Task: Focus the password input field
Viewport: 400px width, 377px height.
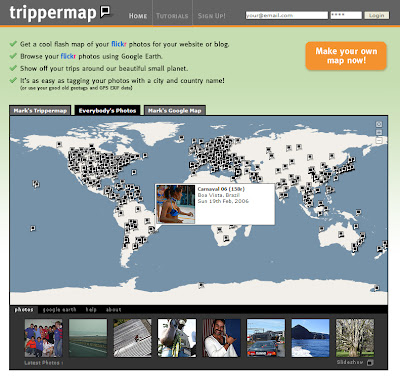Action: (x=346, y=15)
